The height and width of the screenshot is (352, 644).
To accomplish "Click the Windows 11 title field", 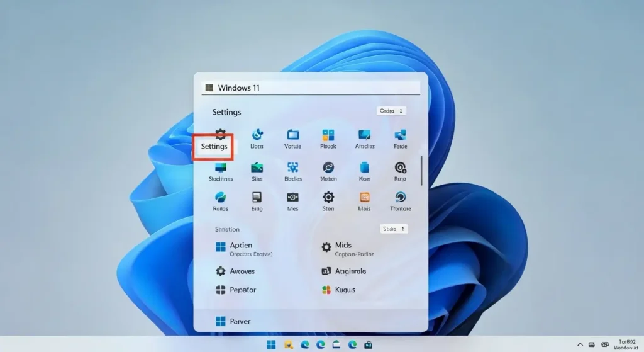I will (311, 88).
